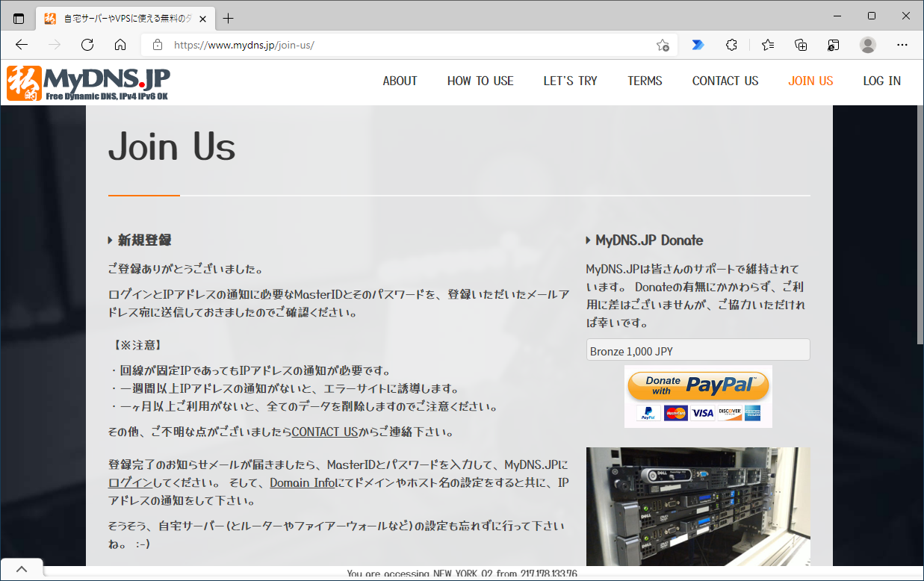
Task: Open the browser profile avatar
Action: (x=867, y=45)
